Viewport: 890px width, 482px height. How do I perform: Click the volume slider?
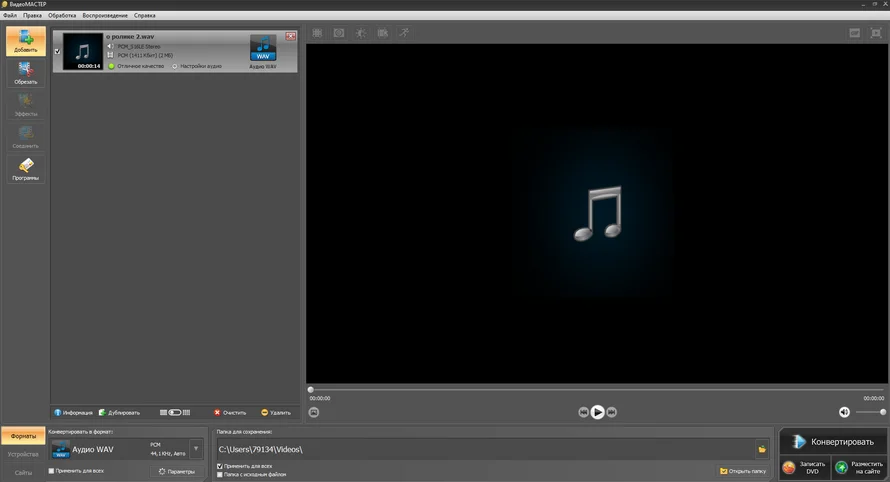(870, 412)
